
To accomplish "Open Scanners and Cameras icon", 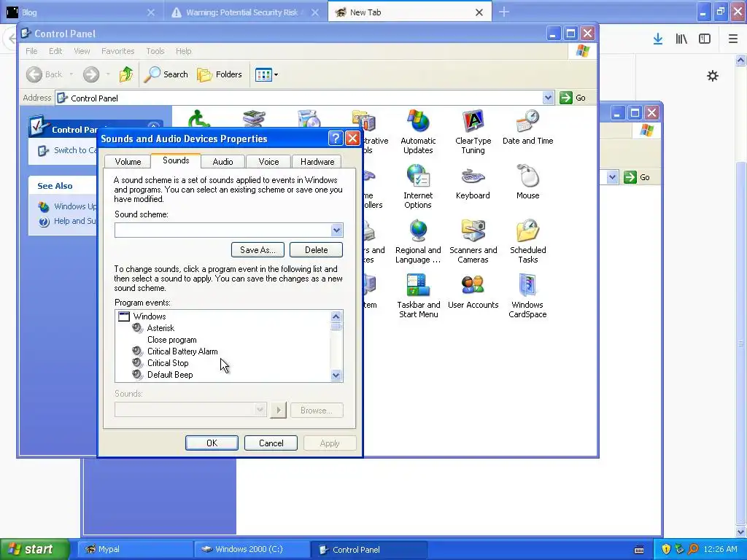I will click(473, 241).
